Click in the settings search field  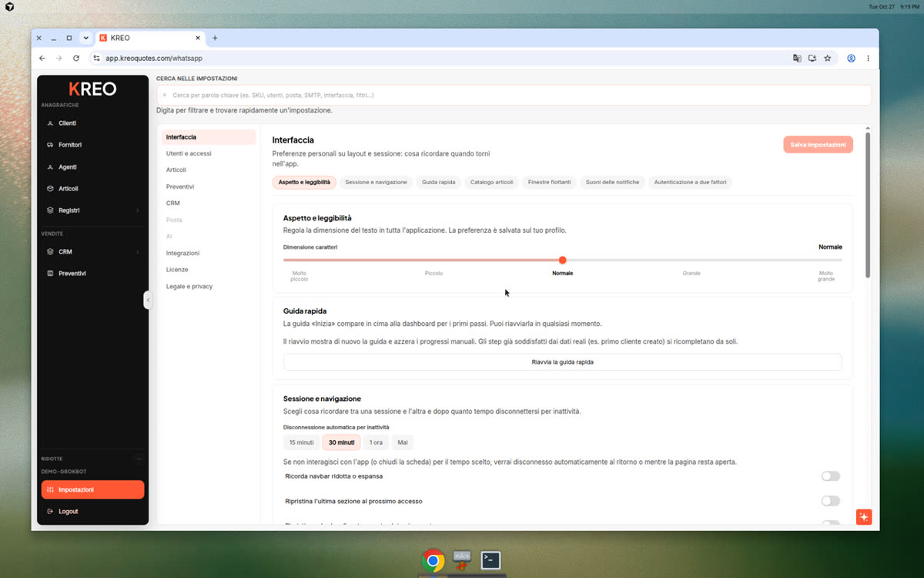click(514, 95)
